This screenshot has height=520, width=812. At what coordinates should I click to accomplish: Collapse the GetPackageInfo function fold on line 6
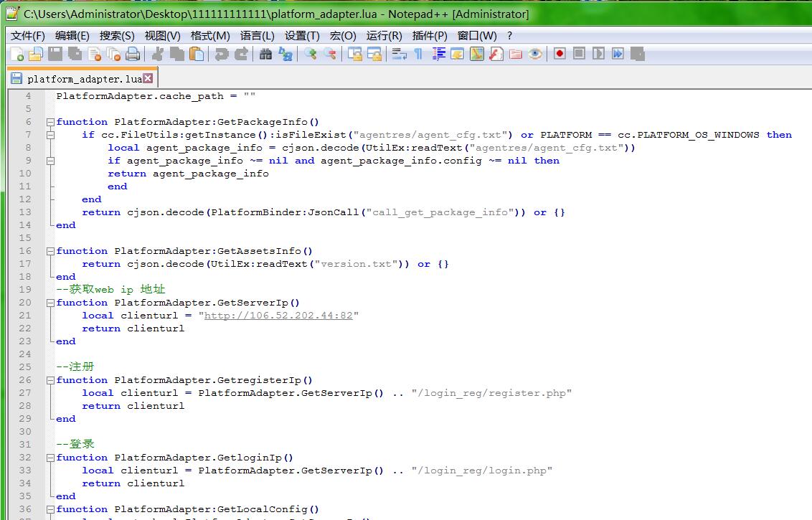tap(50, 122)
